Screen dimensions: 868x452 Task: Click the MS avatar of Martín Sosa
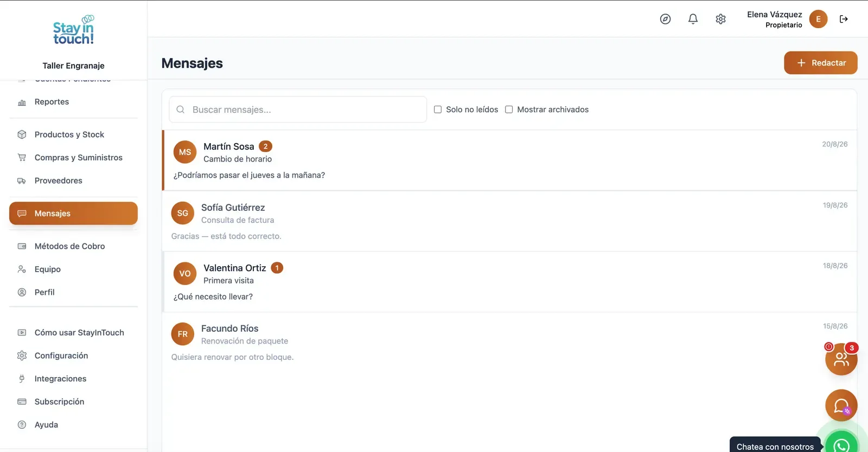pyautogui.click(x=185, y=152)
